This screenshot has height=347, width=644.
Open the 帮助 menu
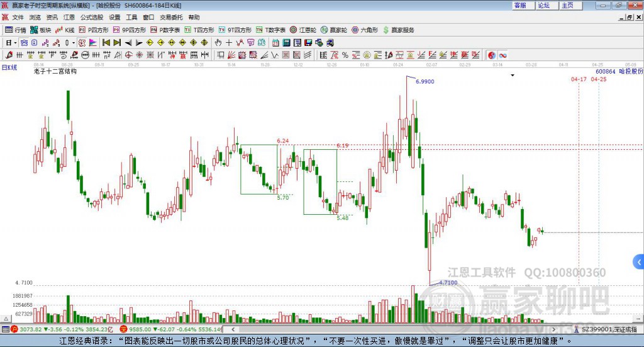click(x=194, y=17)
